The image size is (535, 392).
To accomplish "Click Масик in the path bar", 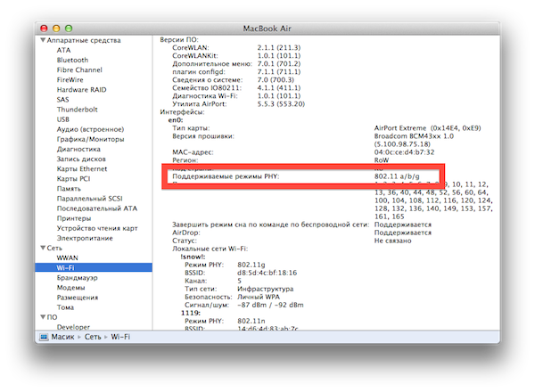I will (x=62, y=337).
